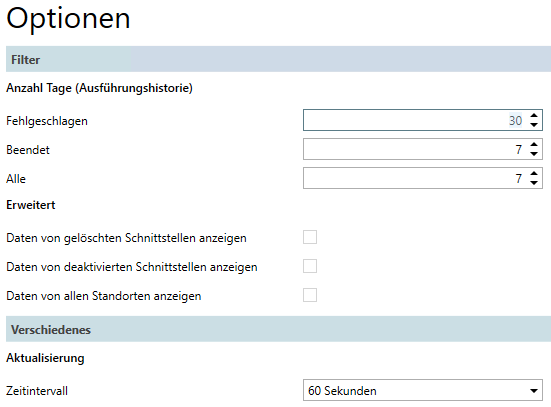The height and width of the screenshot is (407, 551).
Task: Click the Zeitintervall label
Action: click(x=37, y=391)
